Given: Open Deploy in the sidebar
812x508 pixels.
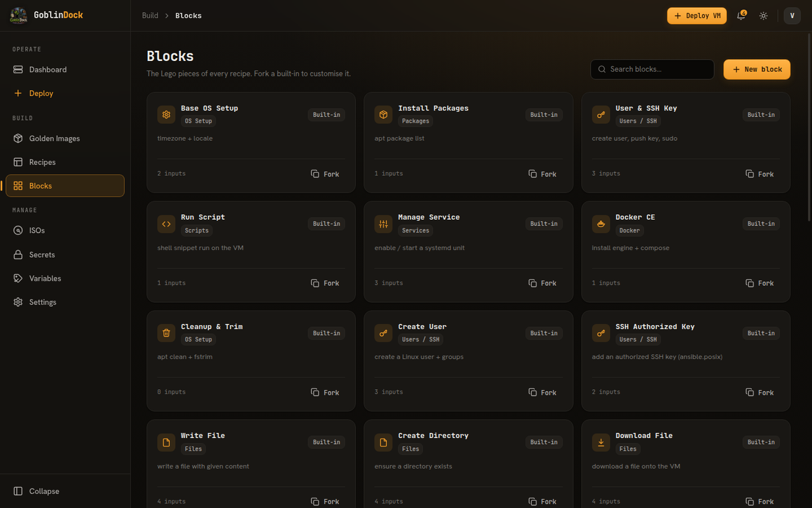Looking at the screenshot, I should point(65,93).
